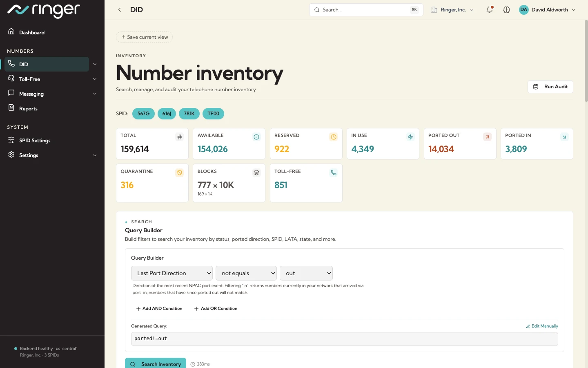588x368 pixels.
Task: Open the Last Port Direction field dropdown
Action: click(172, 273)
